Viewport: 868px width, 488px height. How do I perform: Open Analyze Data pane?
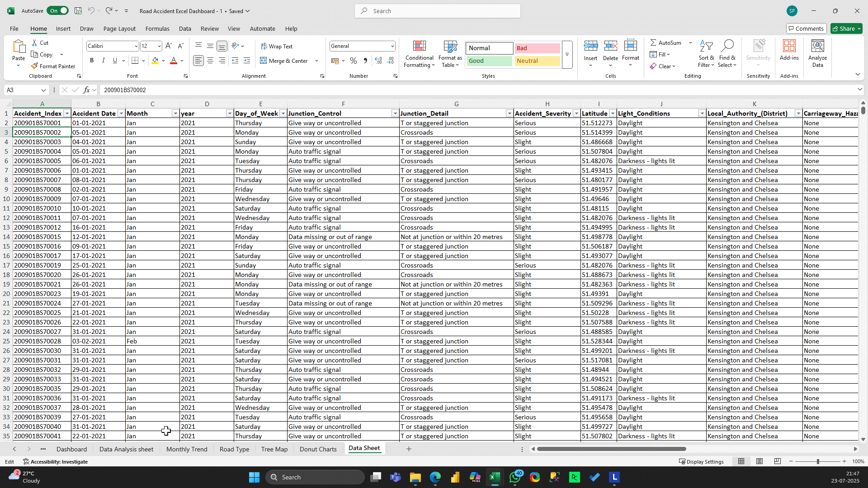817,54
